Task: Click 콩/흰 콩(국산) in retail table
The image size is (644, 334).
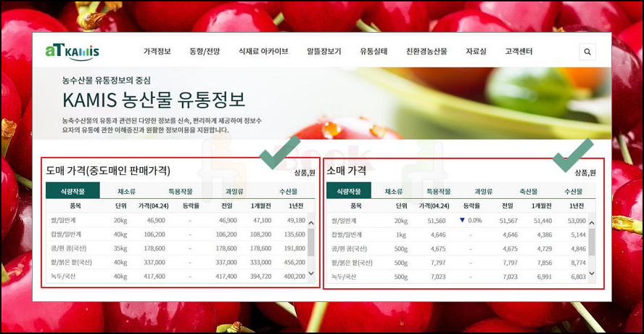Action: coord(349,248)
